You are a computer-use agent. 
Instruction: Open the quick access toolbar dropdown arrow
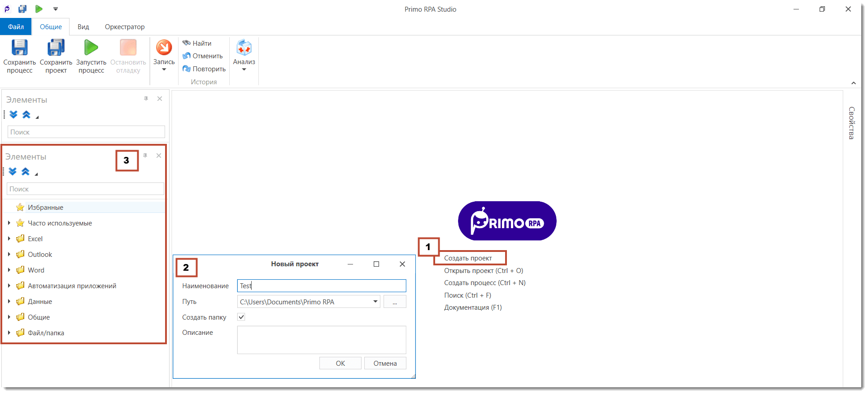56,9
